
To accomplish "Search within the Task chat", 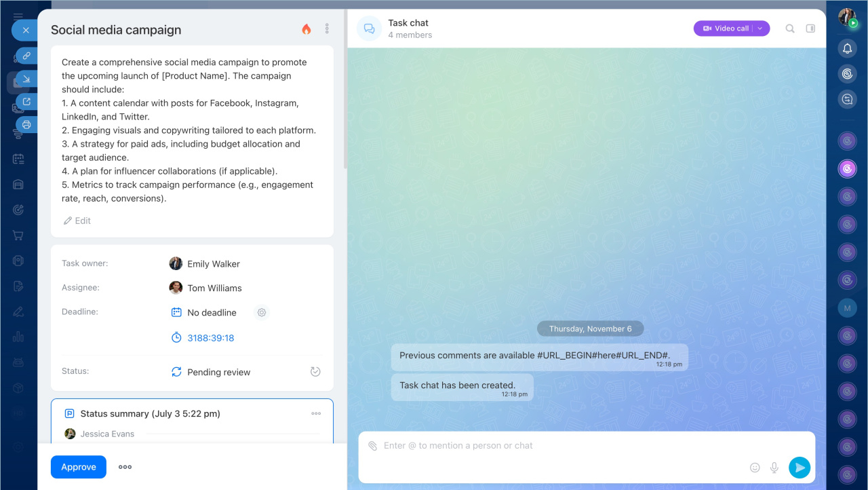I will [x=790, y=29].
